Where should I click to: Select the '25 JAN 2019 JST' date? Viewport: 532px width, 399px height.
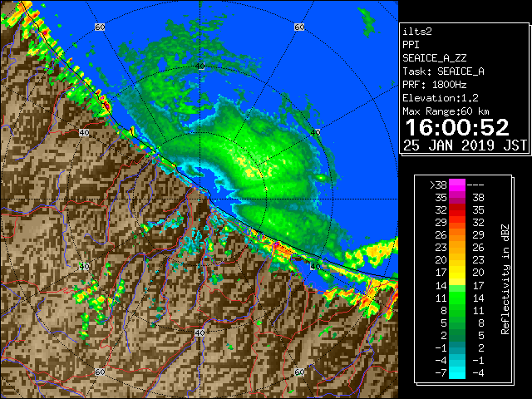point(465,145)
